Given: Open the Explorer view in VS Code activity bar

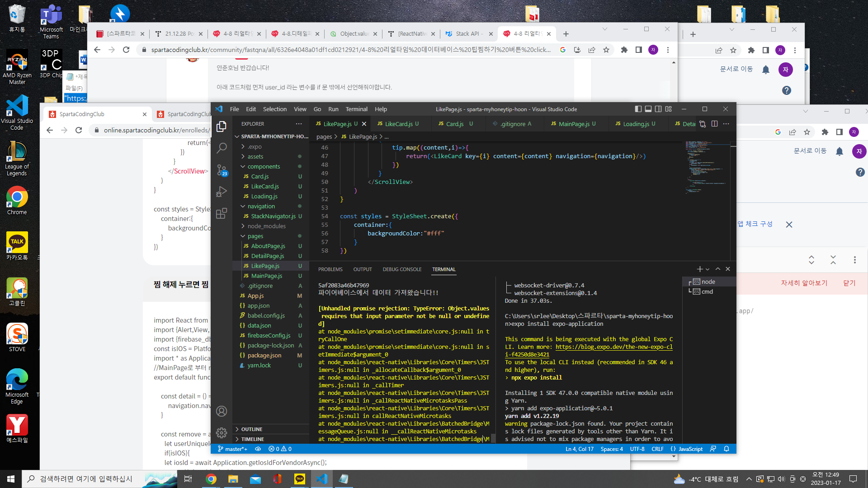Looking at the screenshot, I should (x=222, y=127).
